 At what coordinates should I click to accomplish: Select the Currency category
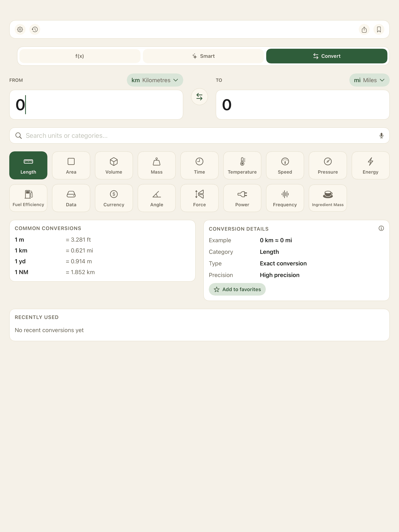[114, 198]
